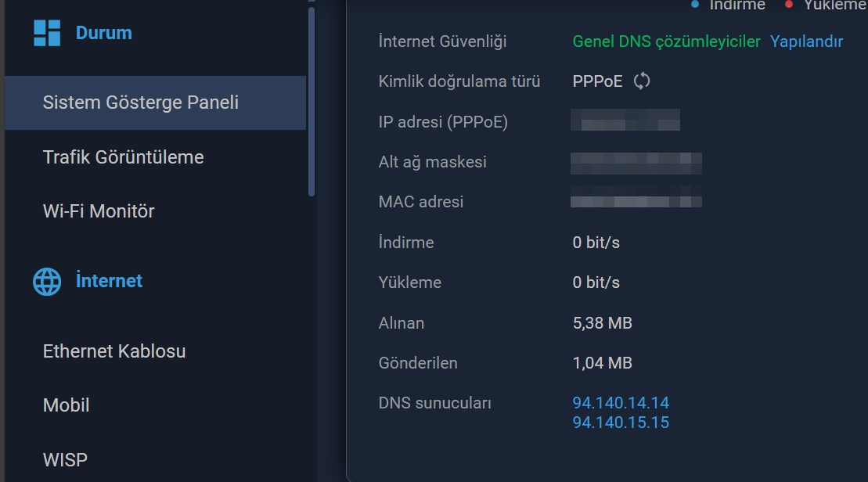868x482 pixels.
Task: Open Wi-Fi Monitör page
Action: 99,211
